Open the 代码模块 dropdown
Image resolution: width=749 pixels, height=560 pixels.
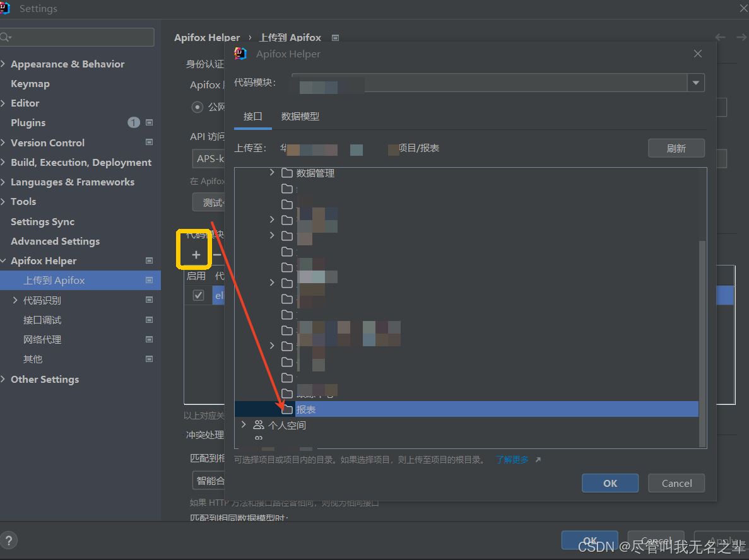(x=695, y=83)
